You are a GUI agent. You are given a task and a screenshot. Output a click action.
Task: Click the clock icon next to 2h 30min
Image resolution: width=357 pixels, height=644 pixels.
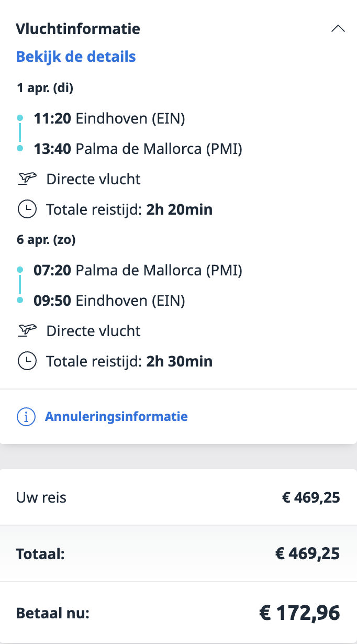[x=27, y=361]
